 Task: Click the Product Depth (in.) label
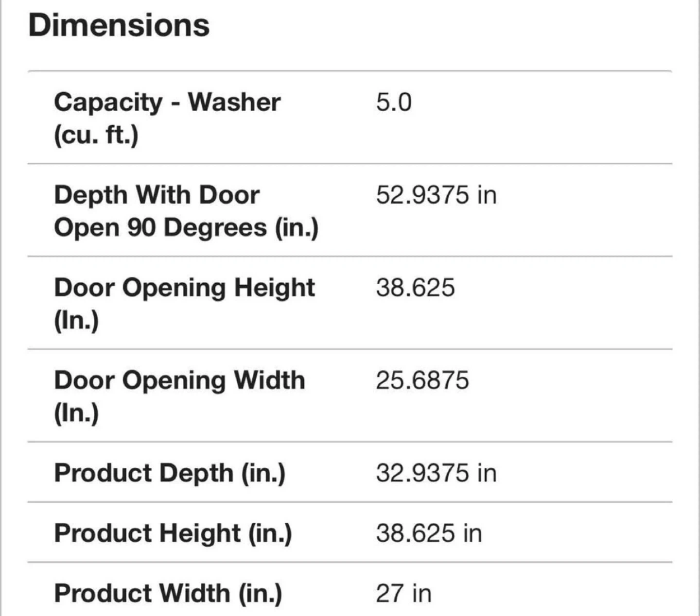click(170, 473)
